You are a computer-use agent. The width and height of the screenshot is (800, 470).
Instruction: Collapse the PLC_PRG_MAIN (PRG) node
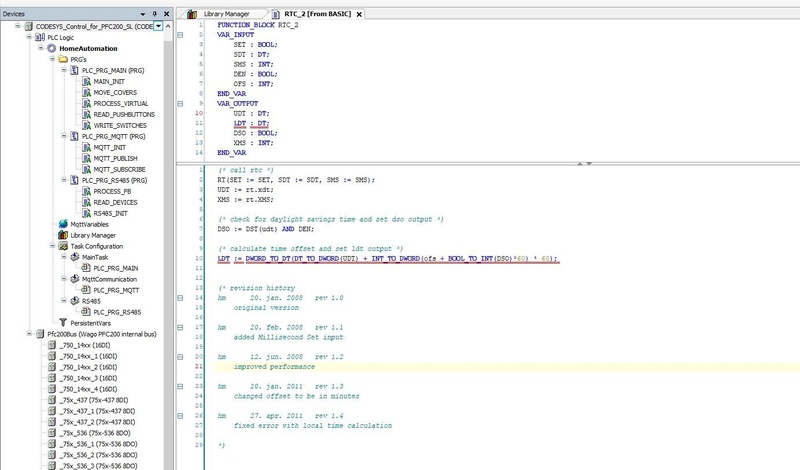point(64,70)
